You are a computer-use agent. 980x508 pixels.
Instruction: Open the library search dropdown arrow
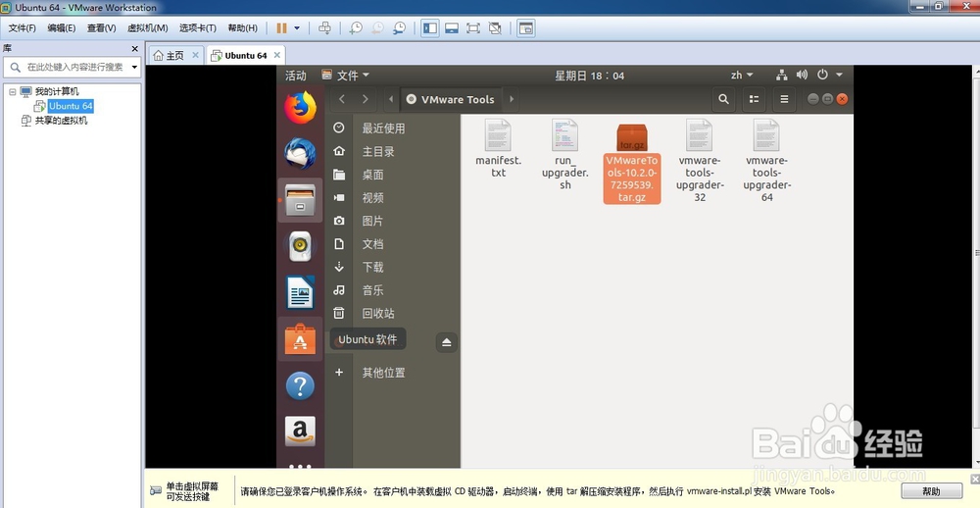(134, 67)
